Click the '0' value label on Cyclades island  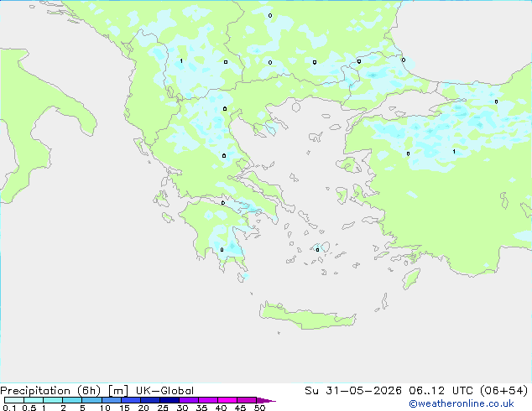[x=317, y=250]
